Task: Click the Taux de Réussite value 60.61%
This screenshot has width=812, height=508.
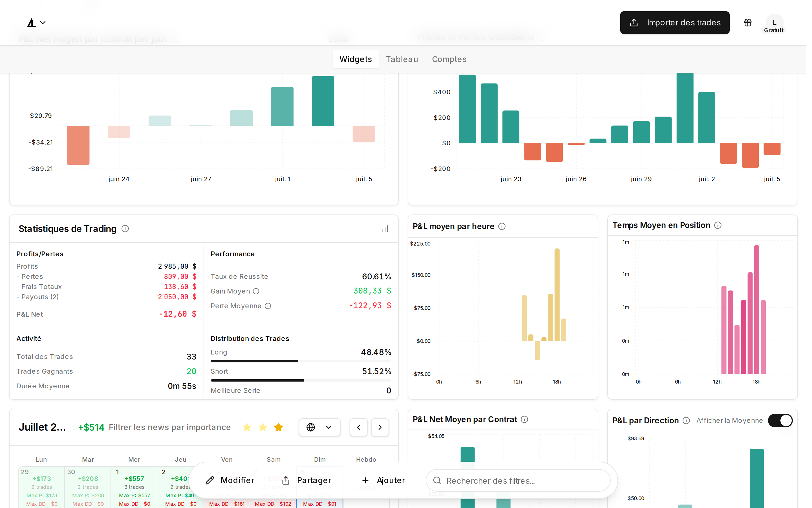Action: coord(376,277)
